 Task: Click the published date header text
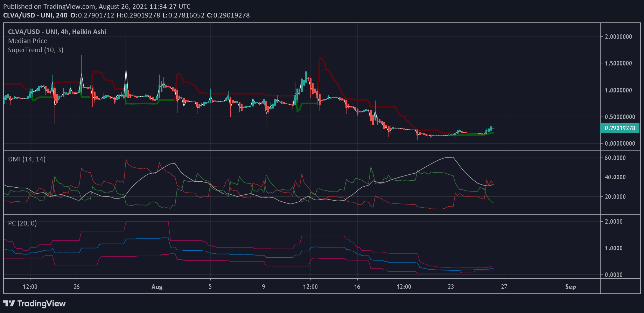(x=97, y=6)
